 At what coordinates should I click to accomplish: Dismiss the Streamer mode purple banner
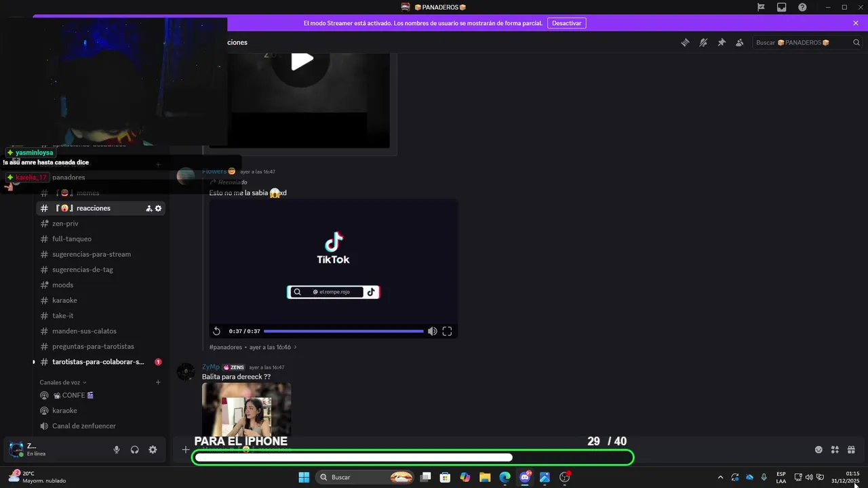pos(856,23)
